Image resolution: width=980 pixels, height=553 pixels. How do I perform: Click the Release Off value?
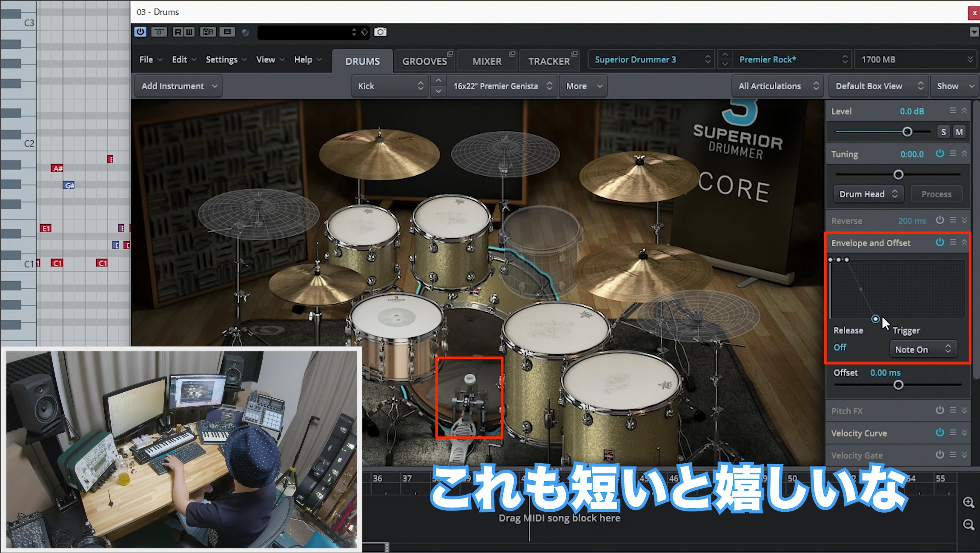click(840, 348)
